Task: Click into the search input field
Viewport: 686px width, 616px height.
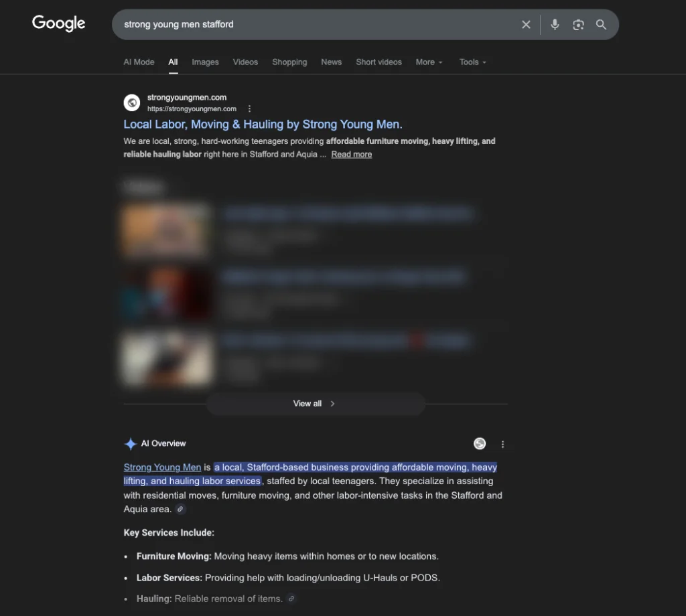Action: 315,25
